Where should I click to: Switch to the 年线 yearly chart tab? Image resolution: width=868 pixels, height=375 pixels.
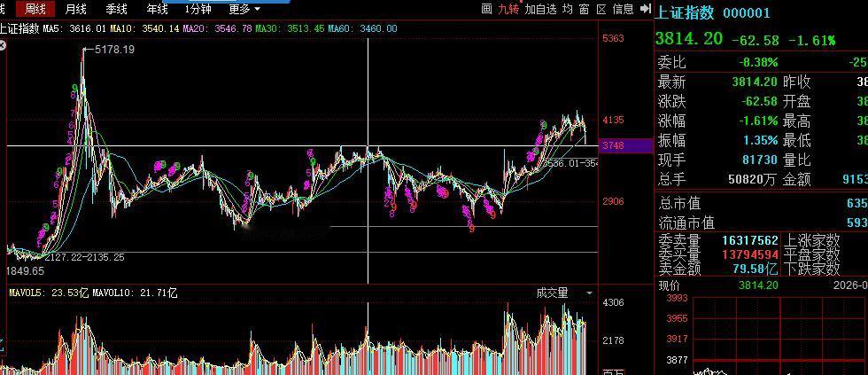coord(158,9)
